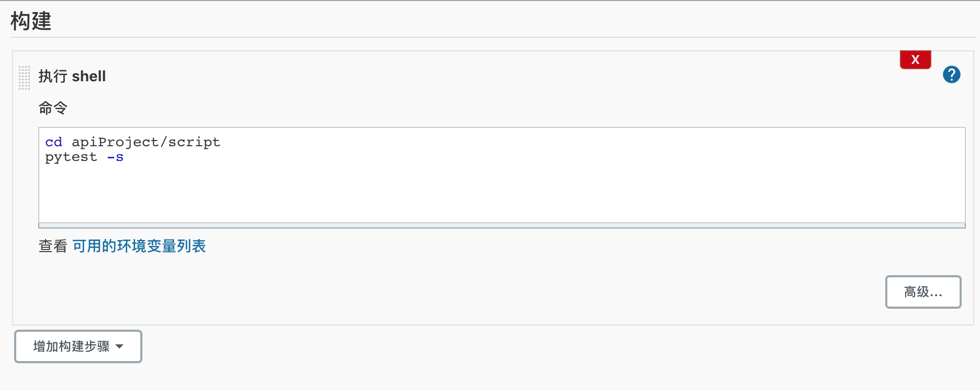This screenshot has width=980, height=391.
Task: Click the dotted drag handle beside 执行 shell
Action: click(24, 76)
